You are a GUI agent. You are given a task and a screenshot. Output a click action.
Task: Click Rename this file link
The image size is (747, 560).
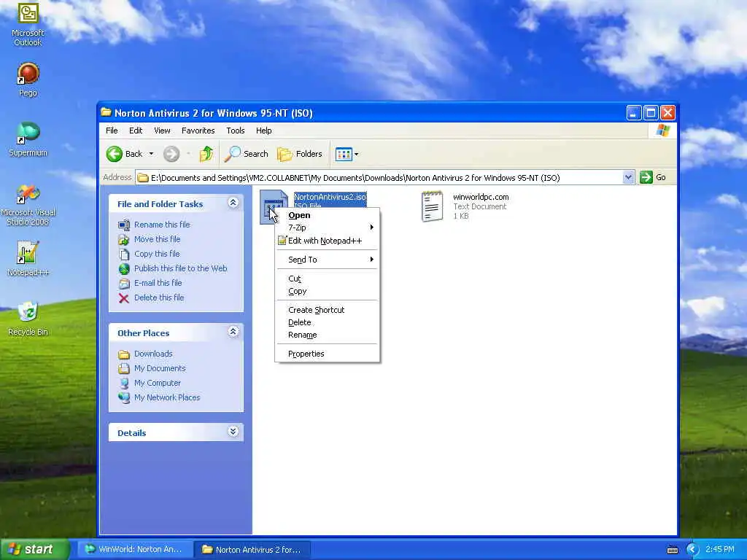162,225
